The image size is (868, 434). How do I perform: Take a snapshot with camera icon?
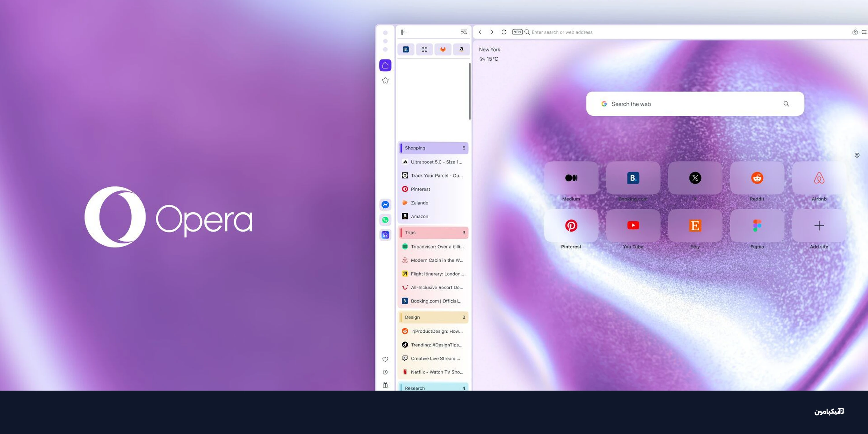pos(855,32)
